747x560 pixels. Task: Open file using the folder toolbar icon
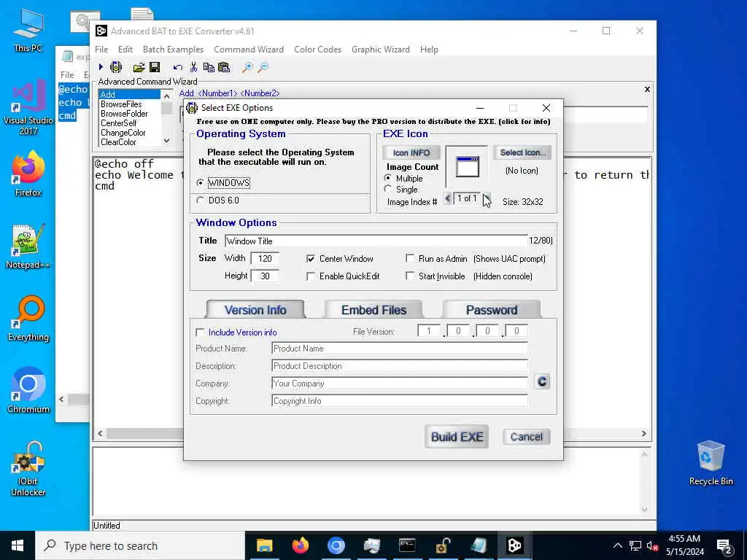point(139,67)
